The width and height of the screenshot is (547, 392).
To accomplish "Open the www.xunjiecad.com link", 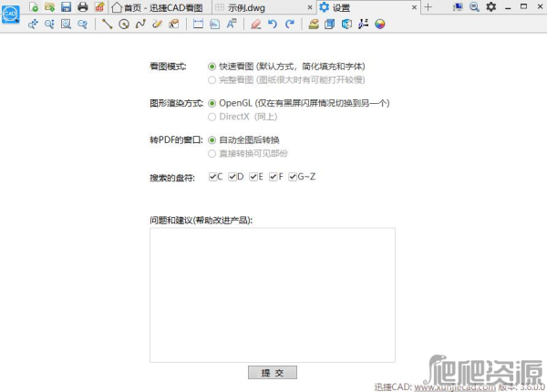I will [x=455, y=387].
